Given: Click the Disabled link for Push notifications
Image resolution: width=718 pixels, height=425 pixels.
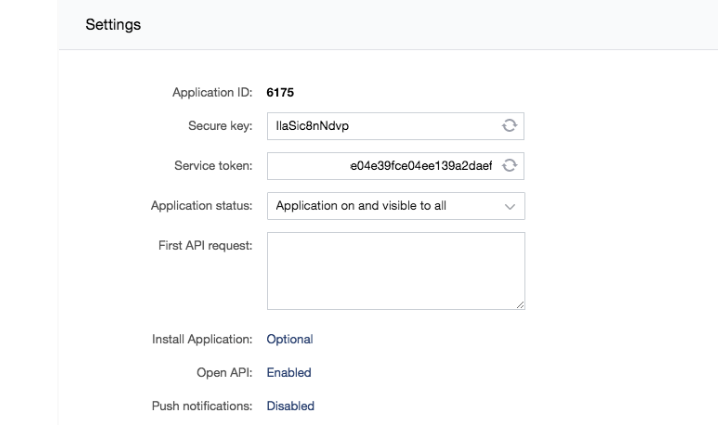Looking at the screenshot, I should [290, 406].
